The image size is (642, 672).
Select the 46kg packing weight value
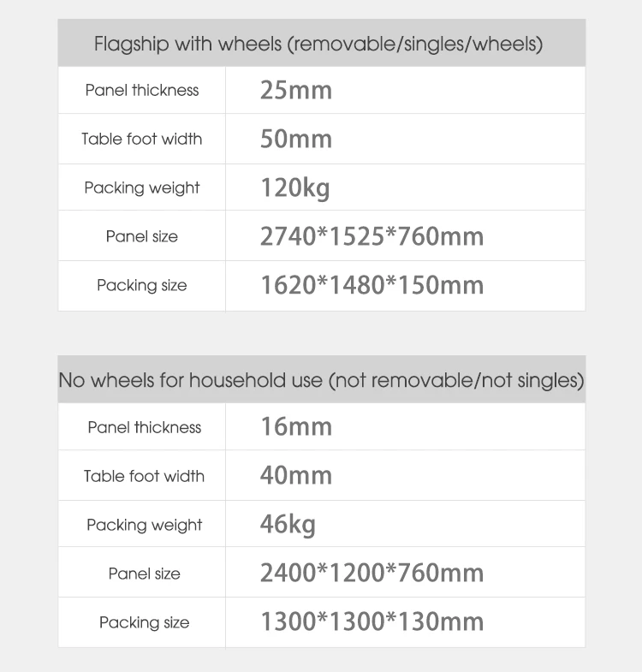tap(288, 524)
